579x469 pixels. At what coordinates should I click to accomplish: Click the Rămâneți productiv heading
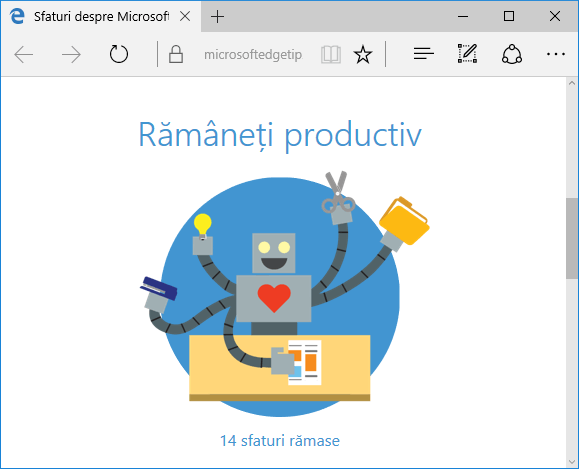click(x=280, y=135)
